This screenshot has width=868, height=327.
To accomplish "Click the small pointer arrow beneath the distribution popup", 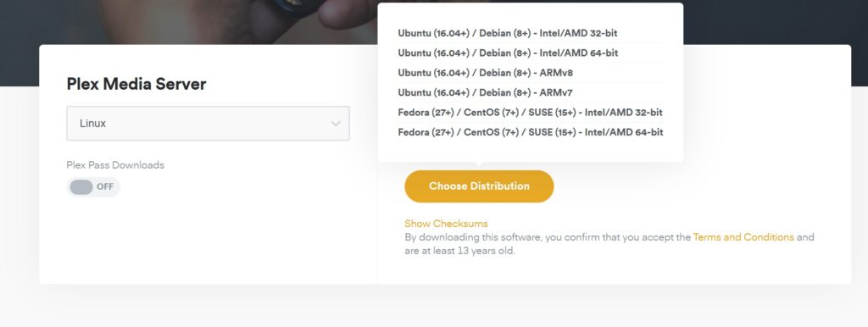I will (480, 164).
